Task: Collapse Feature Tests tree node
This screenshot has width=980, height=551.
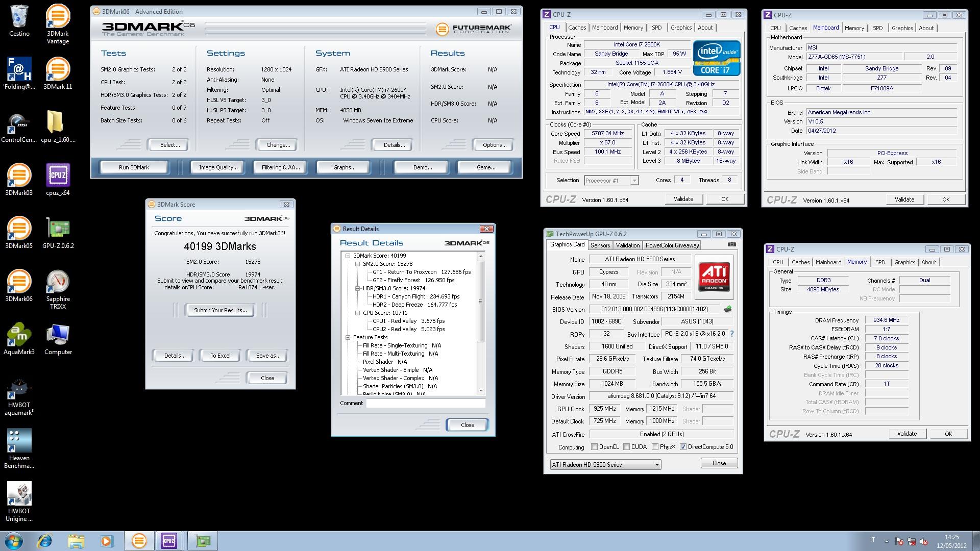Action: [x=348, y=337]
